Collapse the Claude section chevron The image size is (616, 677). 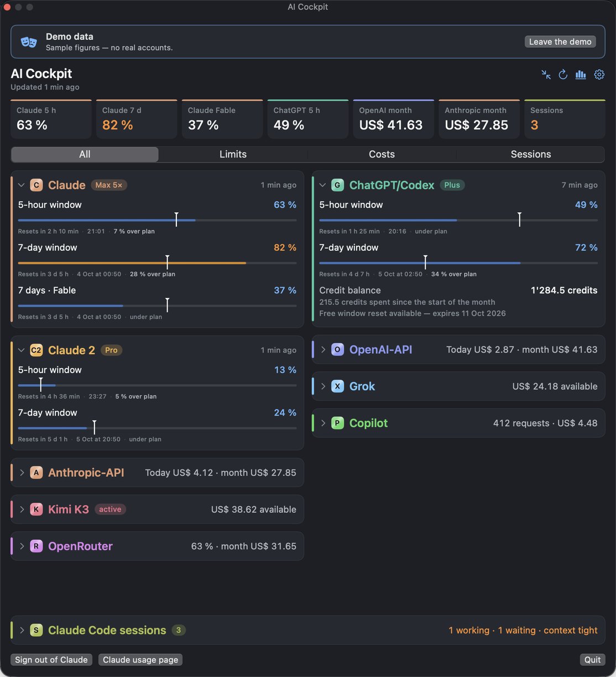click(x=22, y=185)
